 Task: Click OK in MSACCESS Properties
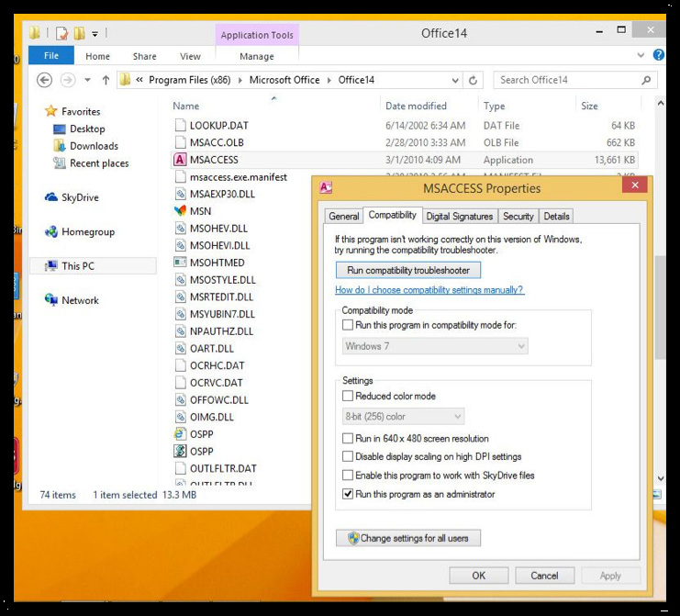click(479, 576)
